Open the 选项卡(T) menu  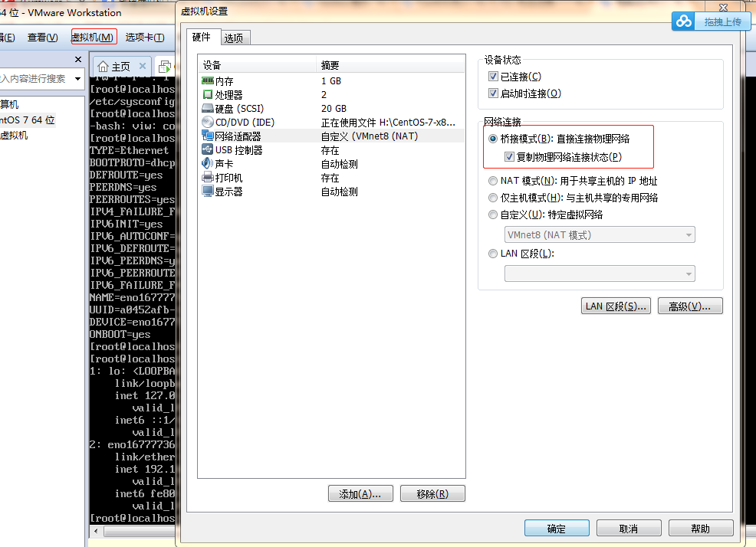[x=145, y=37]
